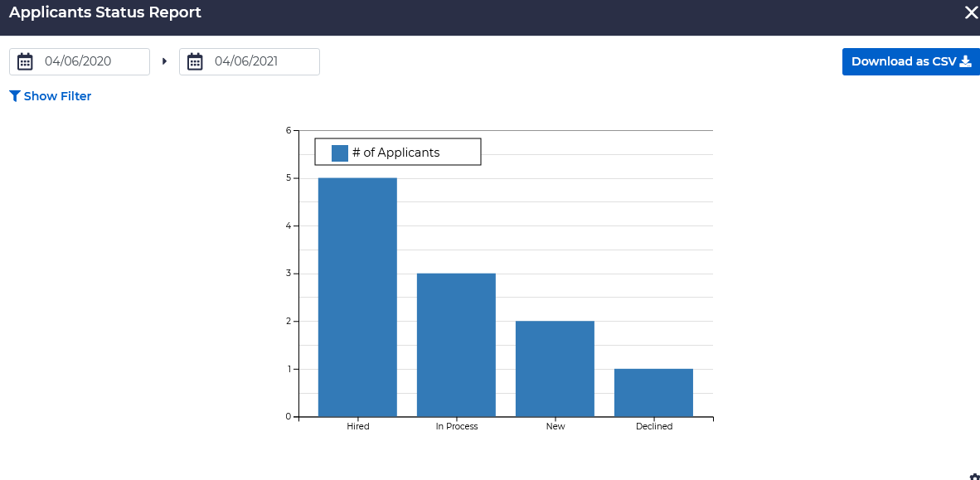
Task: Close the Applicants Status Report dialog
Action: (970, 12)
